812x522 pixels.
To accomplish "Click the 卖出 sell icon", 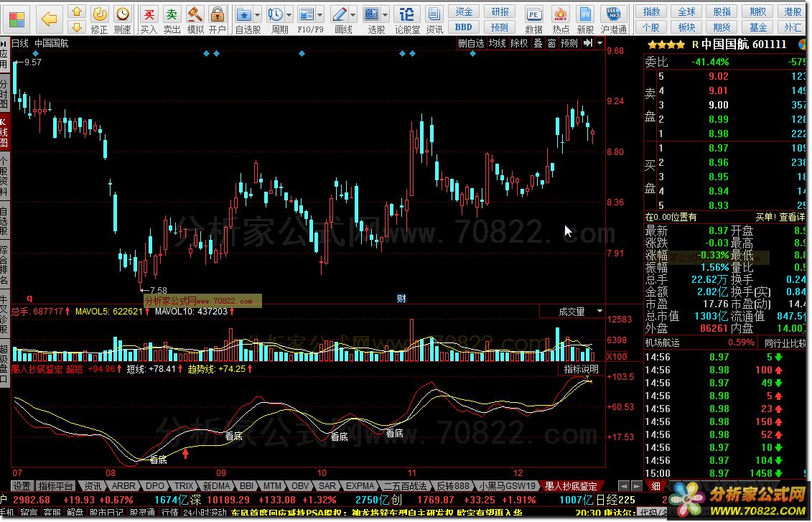I will [x=172, y=20].
